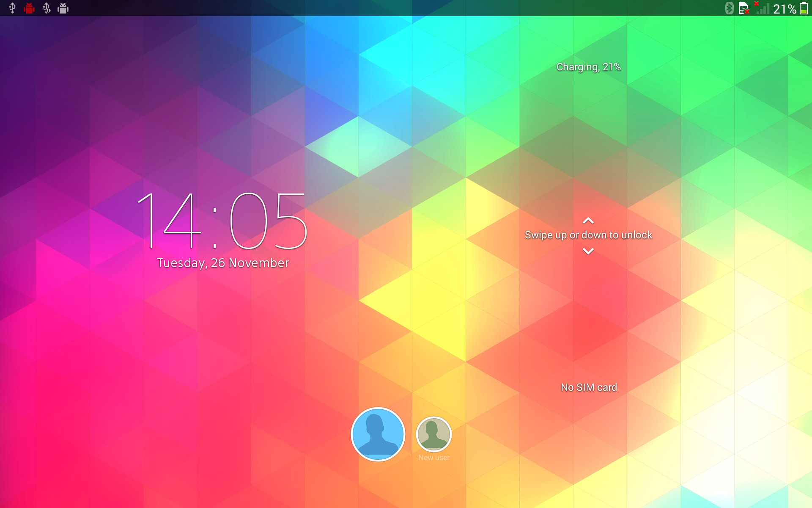Tap the 21% battery percentage text
Screen dimensions: 812x508
(x=785, y=9)
